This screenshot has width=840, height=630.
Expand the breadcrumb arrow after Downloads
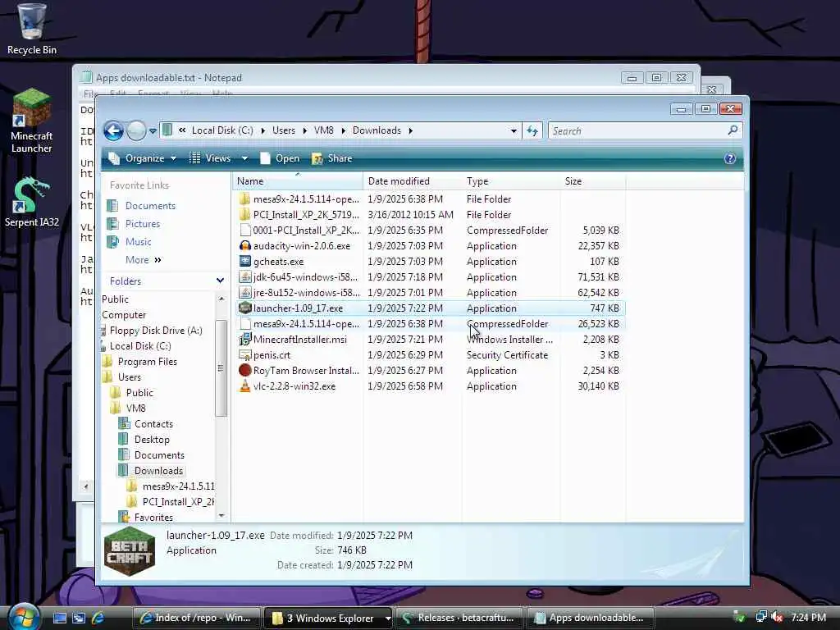point(411,130)
